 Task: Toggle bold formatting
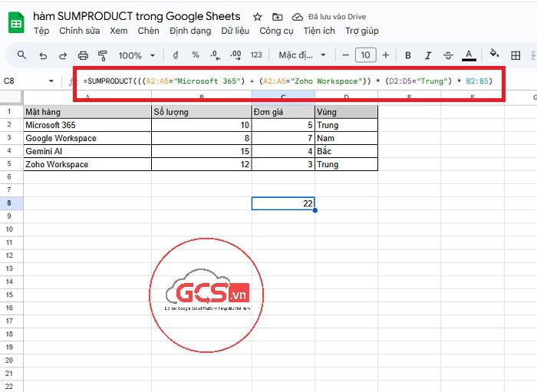click(x=408, y=55)
